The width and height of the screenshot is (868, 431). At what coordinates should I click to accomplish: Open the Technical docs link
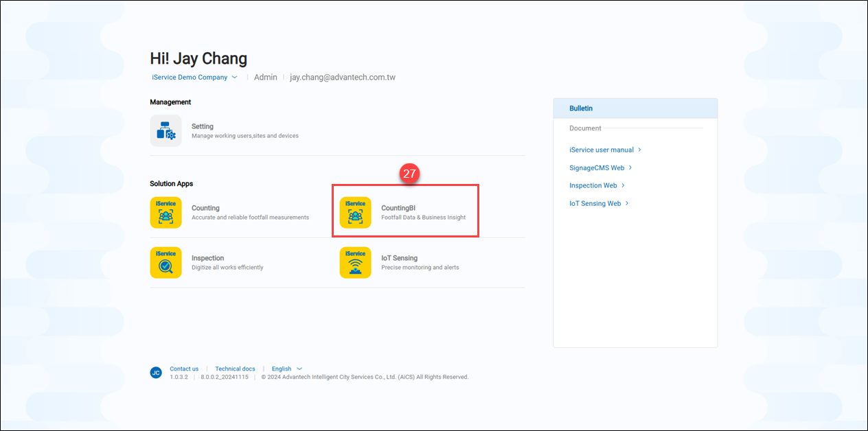click(235, 369)
